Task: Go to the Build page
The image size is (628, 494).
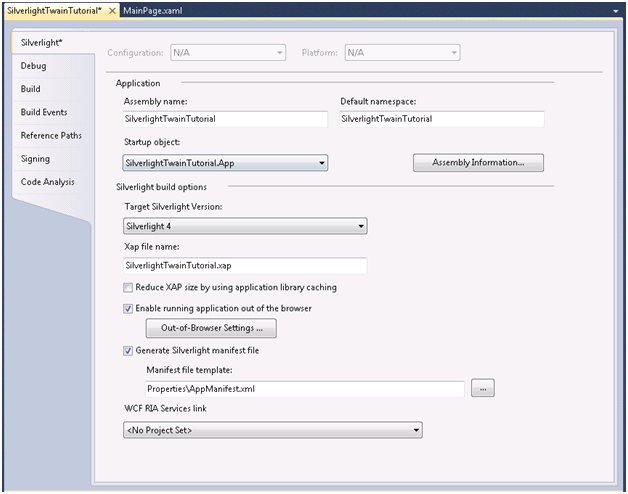Action: tap(53, 89)
